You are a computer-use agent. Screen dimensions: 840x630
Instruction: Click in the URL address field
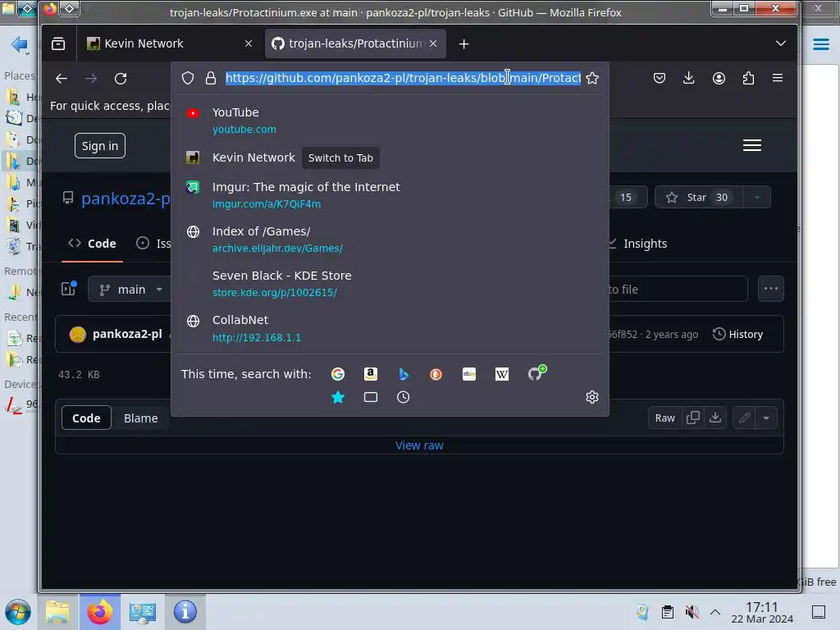click(x=403, y=78)
